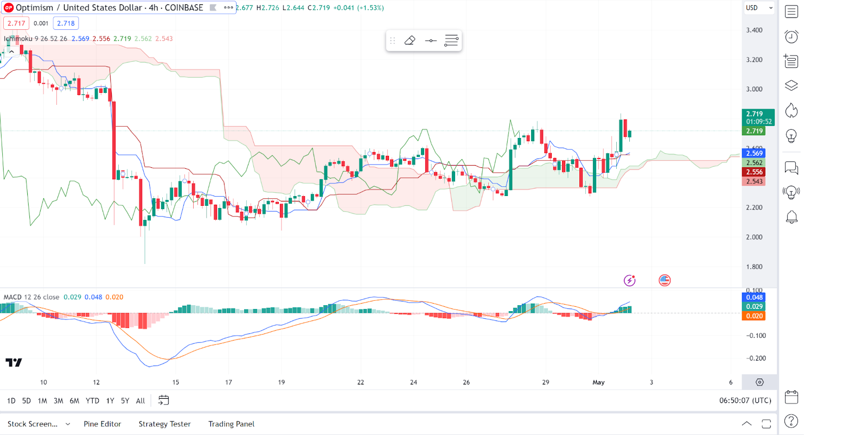Click the Optimism / United States Dollar title

(79, 8)
